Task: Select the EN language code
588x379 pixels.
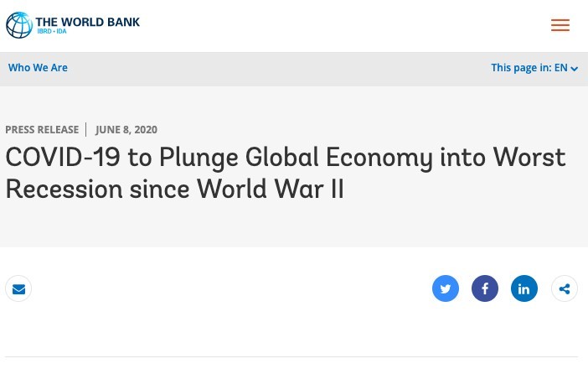Action: (560, 68)
